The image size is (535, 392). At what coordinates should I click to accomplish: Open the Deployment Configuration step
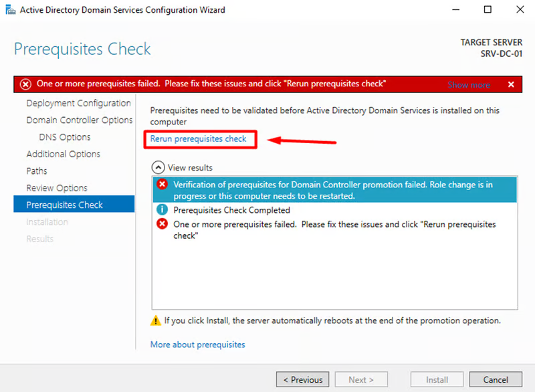pos(78,103)
